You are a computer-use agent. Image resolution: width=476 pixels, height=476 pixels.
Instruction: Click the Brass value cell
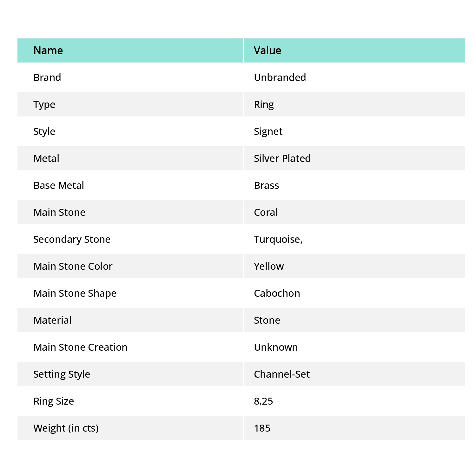coord(267,185)
